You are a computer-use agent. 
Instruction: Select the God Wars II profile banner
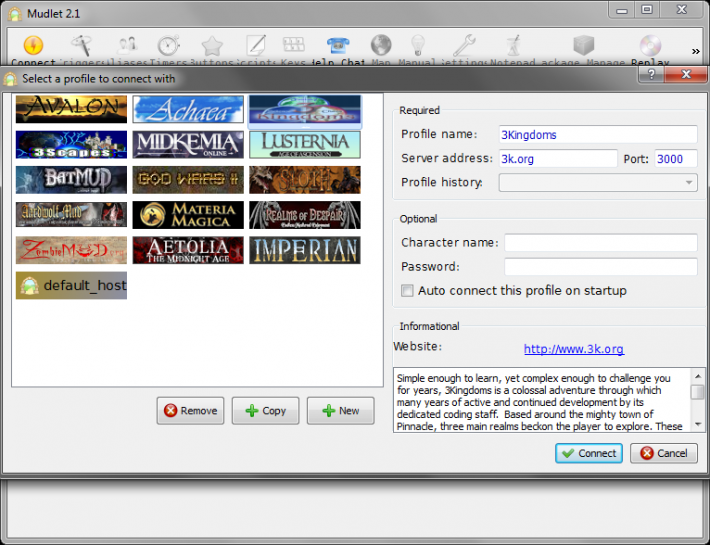[188, 180]
